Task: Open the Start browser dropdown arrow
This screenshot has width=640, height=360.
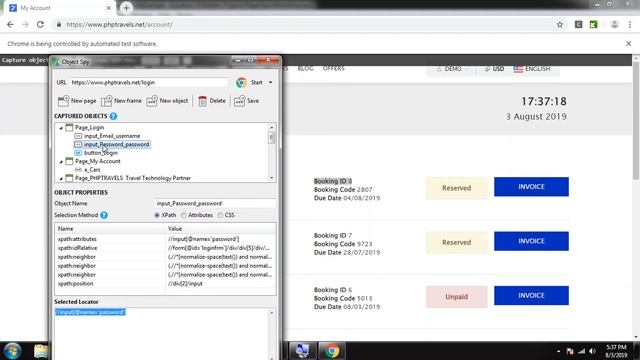Action: pyautogui.click(x=270, y=82)
